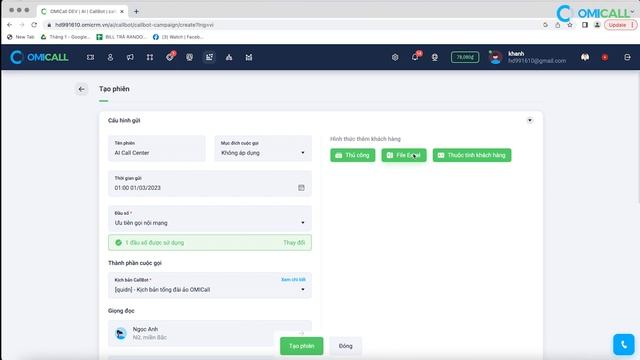This screenshot has height=360, width=640.
Task: Open the contacts person icon in navigation
Action: pyautogui.click(x=110, y=58)
